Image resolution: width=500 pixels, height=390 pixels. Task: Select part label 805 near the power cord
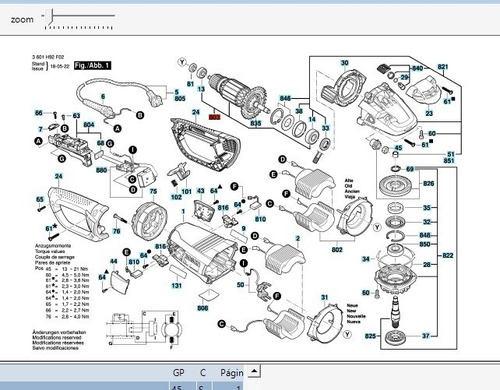click(180, 99)
